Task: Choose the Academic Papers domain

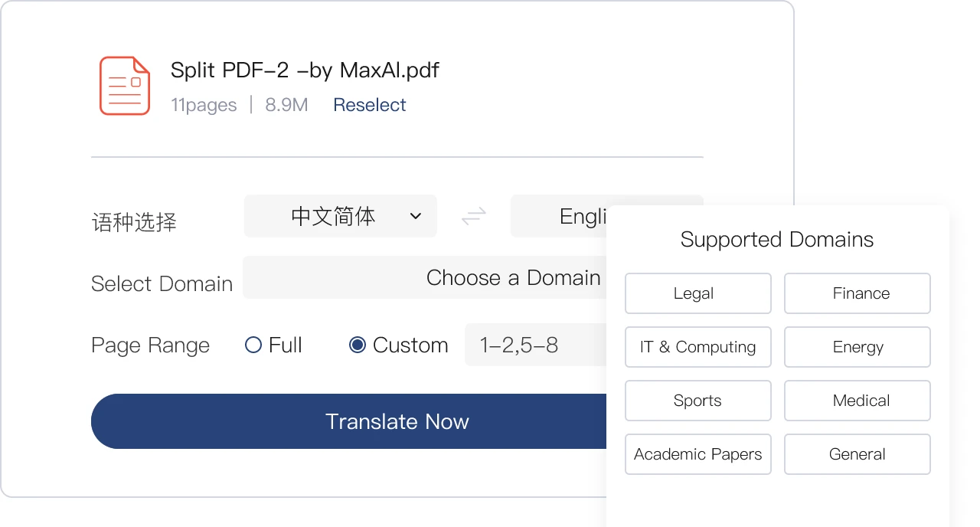Action: click(x=697, y=454)
